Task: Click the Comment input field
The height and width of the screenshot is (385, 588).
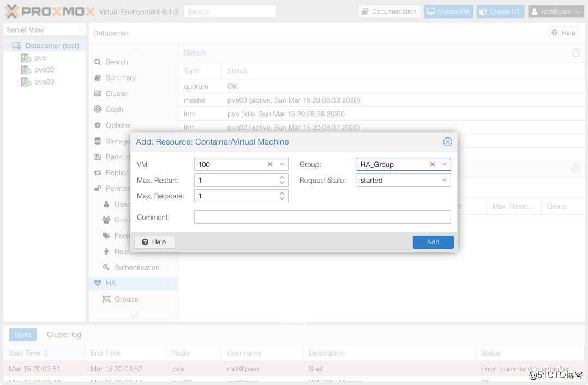Action: (322, 218)
